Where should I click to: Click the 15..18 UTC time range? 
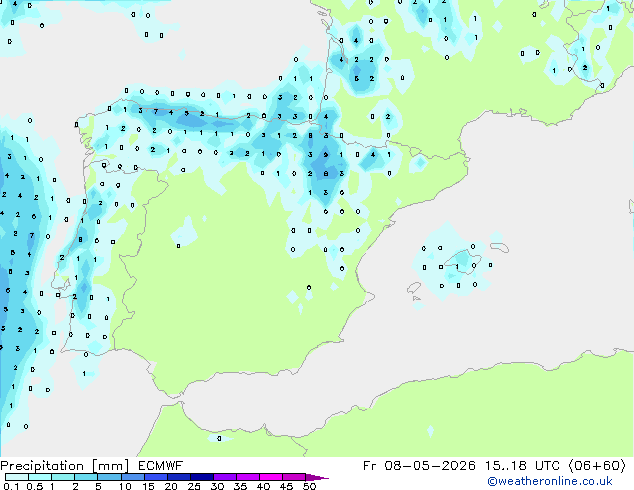(x=522, y=466)
